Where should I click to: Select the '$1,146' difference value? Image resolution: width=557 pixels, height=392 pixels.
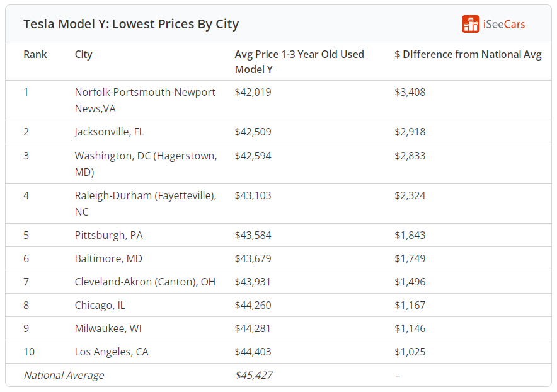coord(410,329)
